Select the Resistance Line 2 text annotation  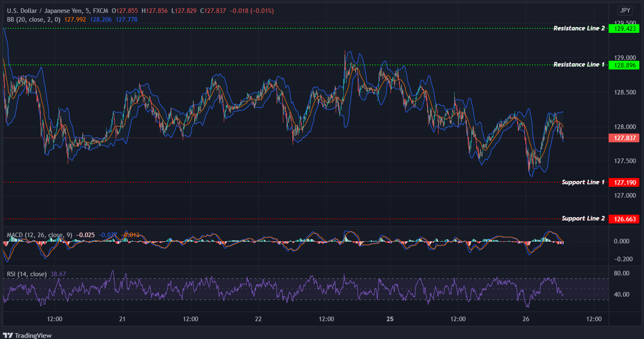579,28
